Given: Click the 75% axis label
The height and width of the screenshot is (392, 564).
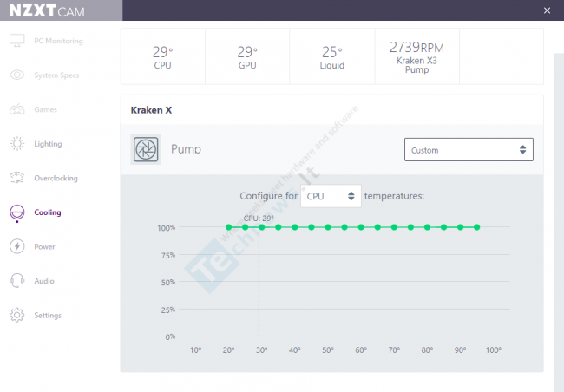Looking at the screenshot, I should coord(168,255).
